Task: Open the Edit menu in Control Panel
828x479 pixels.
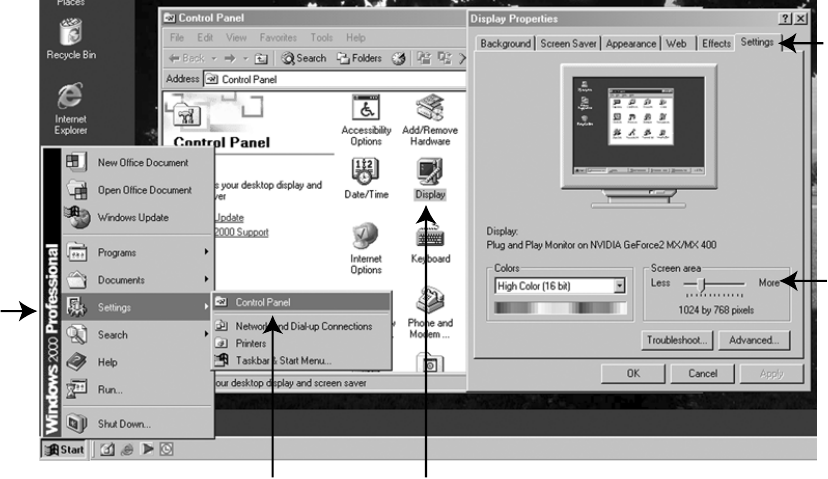Action: coord(205,37)
